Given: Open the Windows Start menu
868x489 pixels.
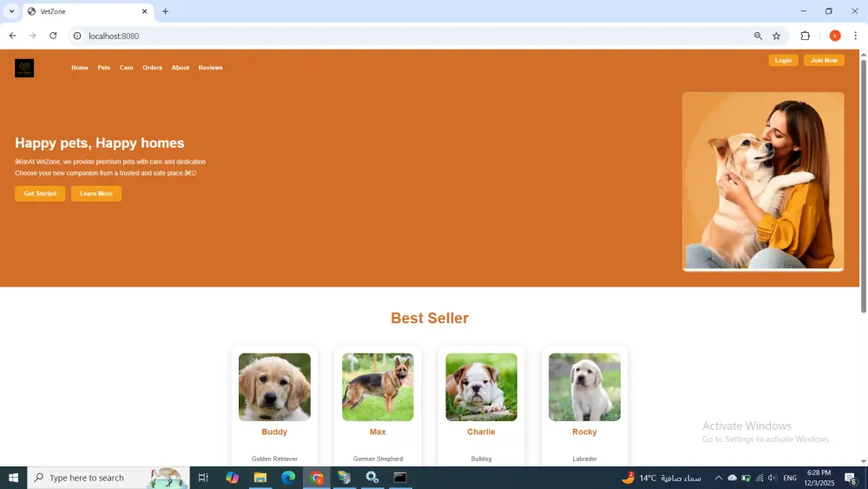Looking at the screenshot, I should (x=13, y=478).
